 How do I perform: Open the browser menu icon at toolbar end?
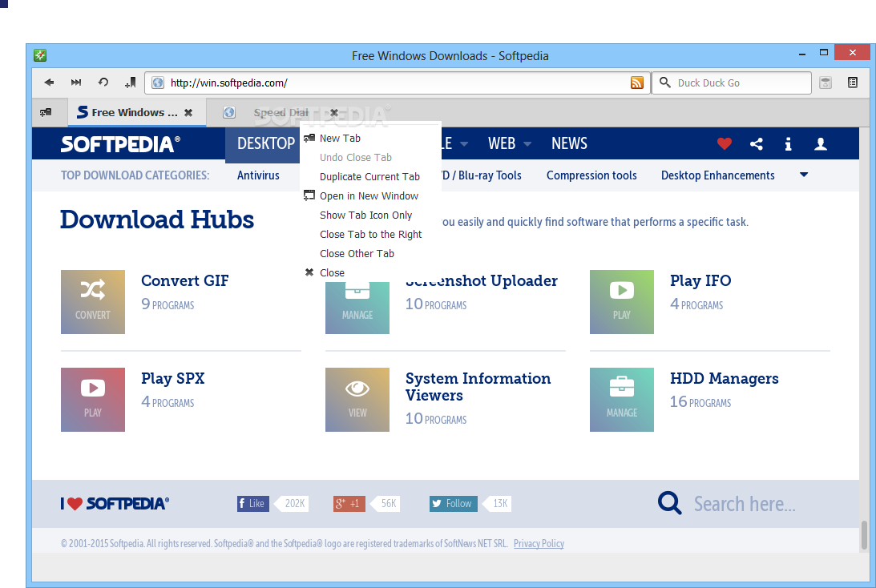click(853, 83)
